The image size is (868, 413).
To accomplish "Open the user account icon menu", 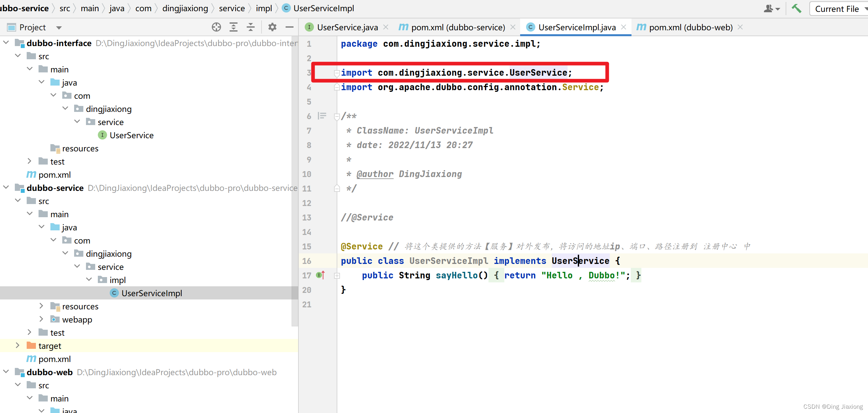I will pyautogui.click(x=771, y=9).
